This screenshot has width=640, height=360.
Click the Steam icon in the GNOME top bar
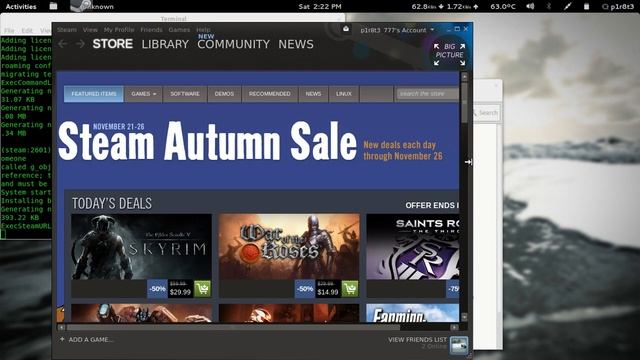click(x=81, y=6)
